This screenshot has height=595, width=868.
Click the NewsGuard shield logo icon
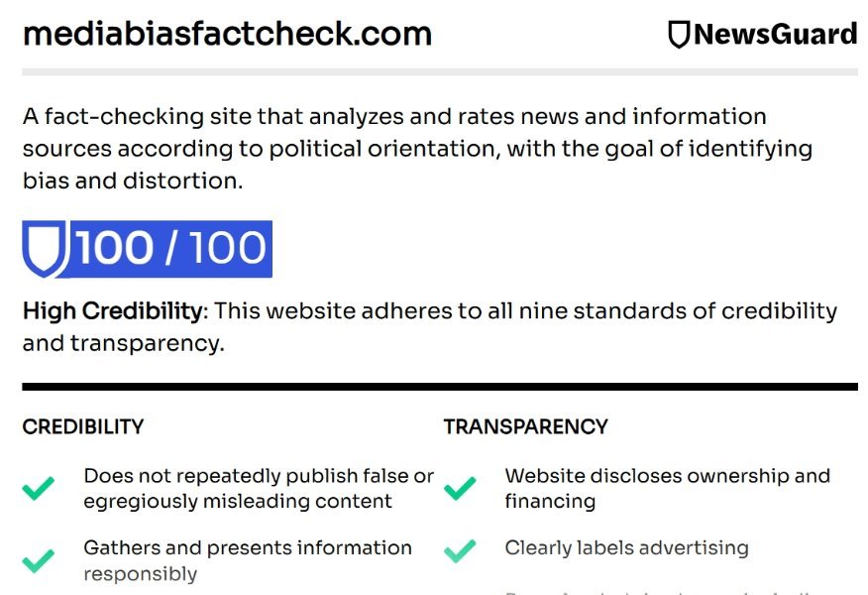(679, 35)
